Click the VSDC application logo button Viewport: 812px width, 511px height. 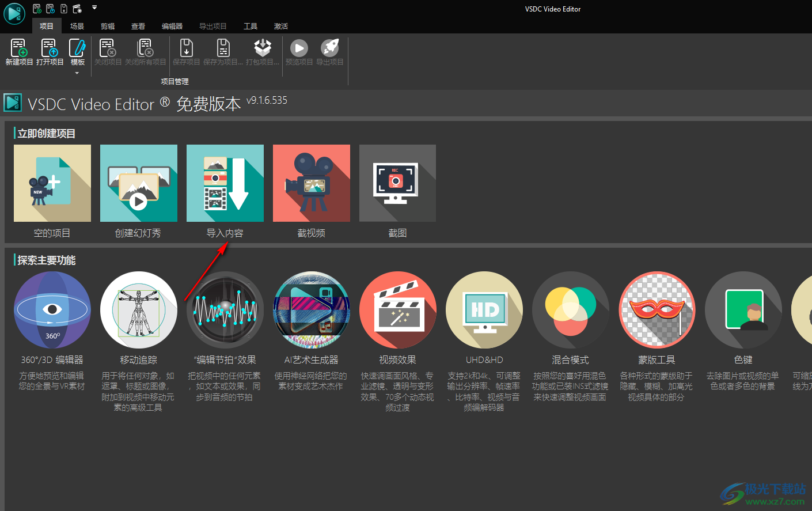(x=14, y=13)
